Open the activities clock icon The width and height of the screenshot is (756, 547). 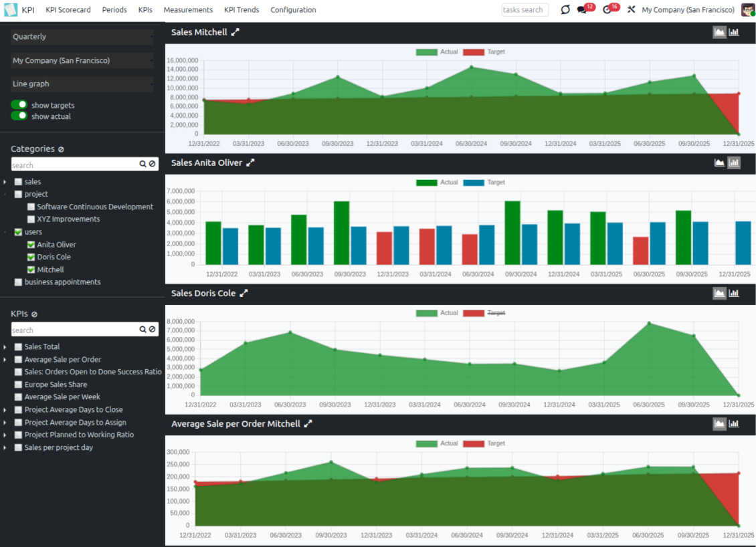tap(607, 10)
